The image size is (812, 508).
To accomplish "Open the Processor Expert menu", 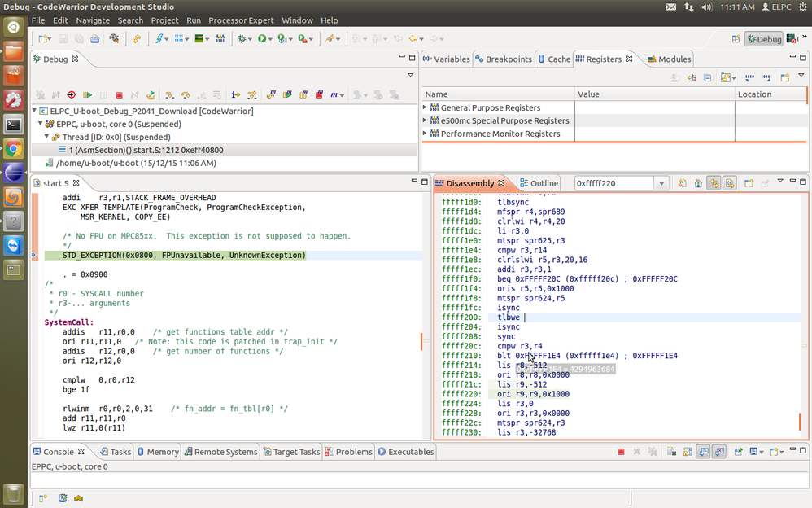I will (x=242, y=20).
